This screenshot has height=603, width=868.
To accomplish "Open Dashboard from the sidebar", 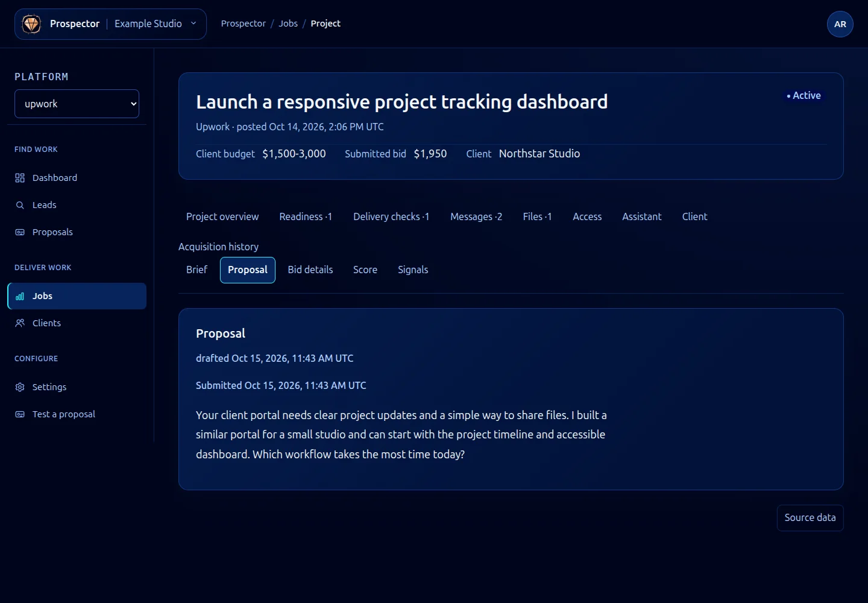I will (77, 178).
